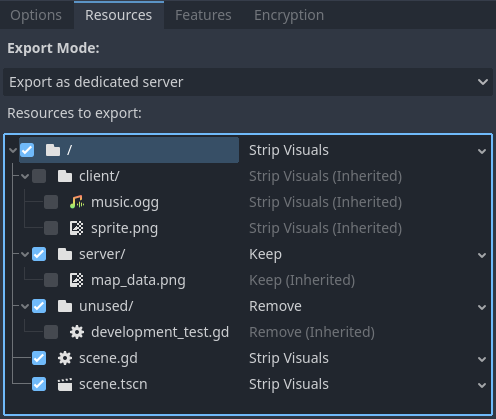Click the client/ folder icon

[x=65, y=176]
